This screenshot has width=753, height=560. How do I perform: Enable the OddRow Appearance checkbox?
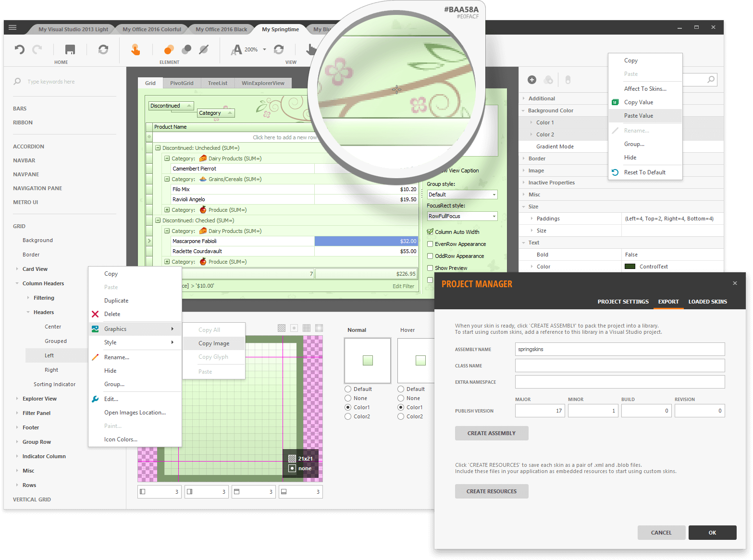coord(430,256)
